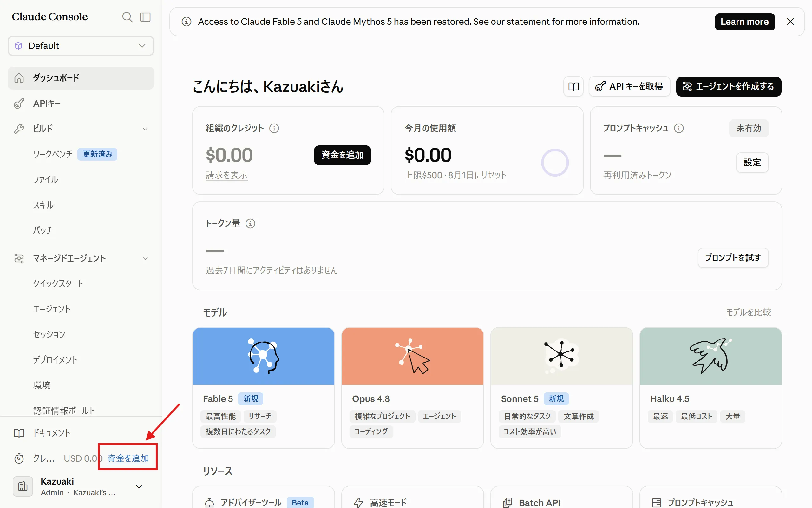Click the プロンプトを試す button
Screen dimensions: 812x508
[733, 258]
